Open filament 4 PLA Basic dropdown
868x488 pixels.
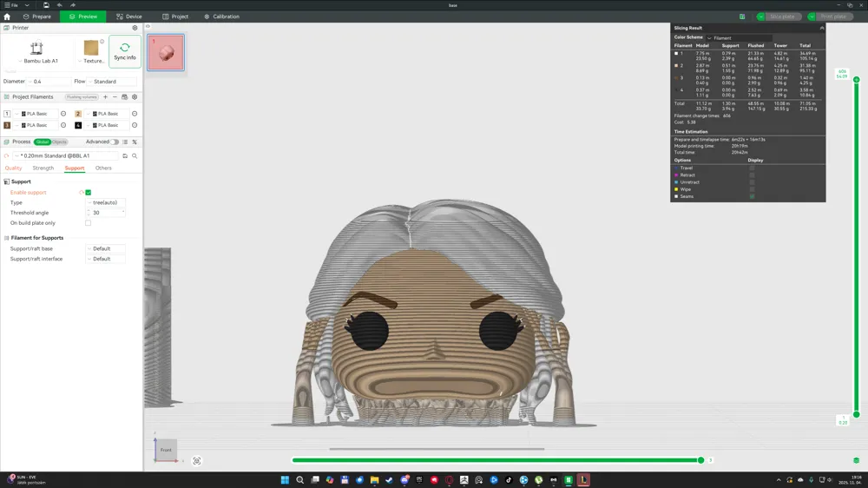[107, 125]
